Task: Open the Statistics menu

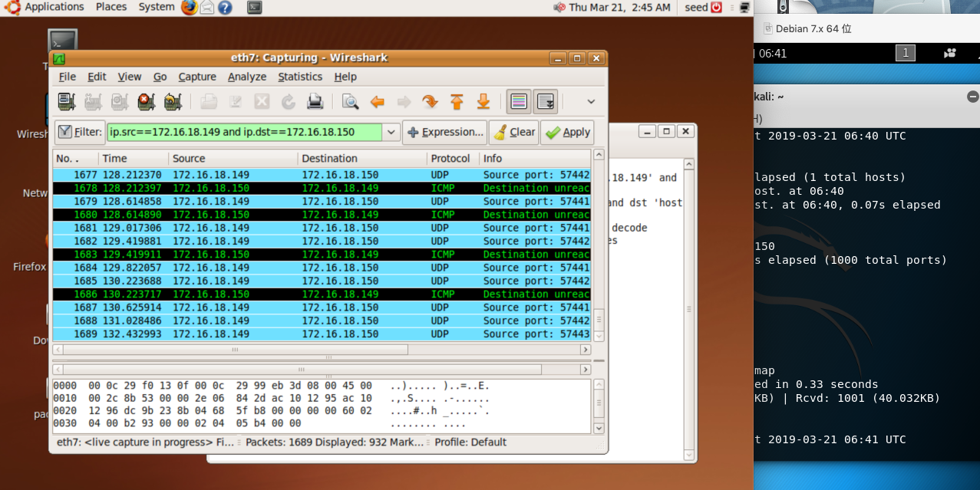Action: [x=300, y=77]
